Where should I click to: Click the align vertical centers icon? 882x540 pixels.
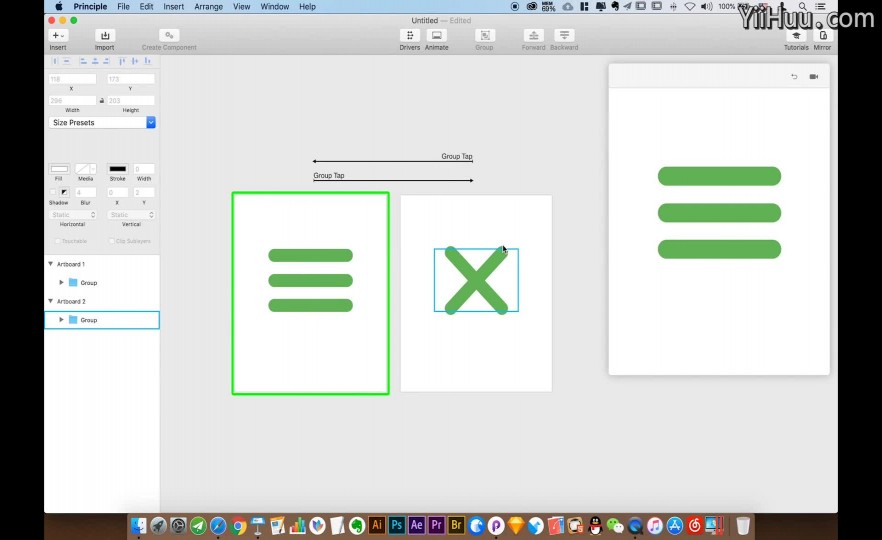pos(134,61)
